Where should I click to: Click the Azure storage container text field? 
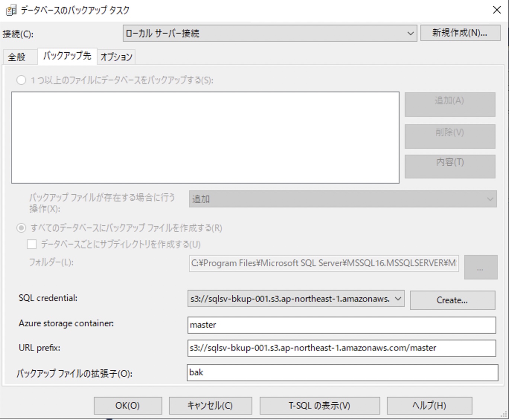(342, 325)
